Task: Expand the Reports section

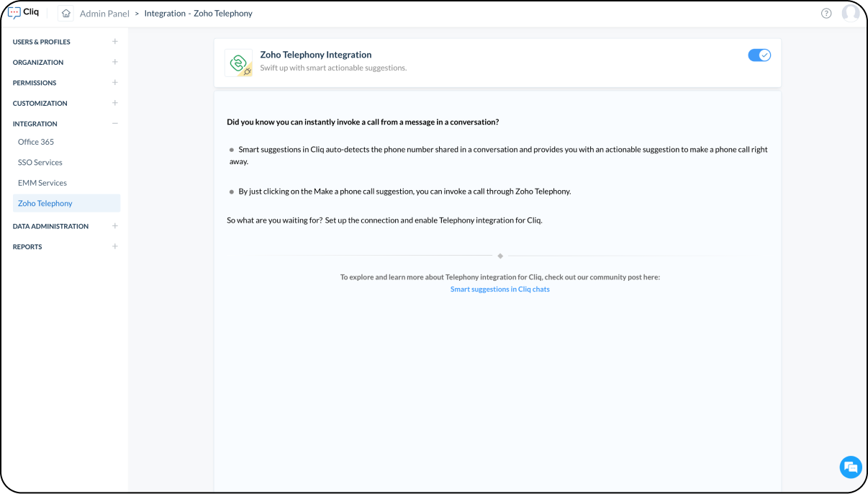Action: 114,246
